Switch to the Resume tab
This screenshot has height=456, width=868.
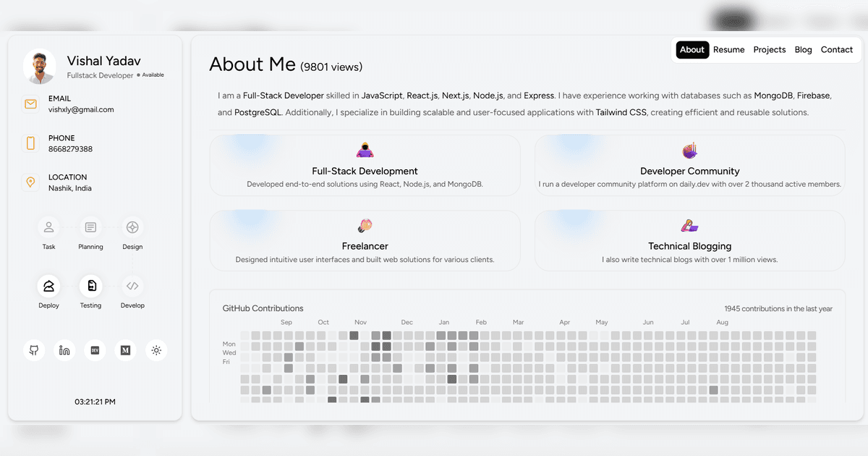728,50
